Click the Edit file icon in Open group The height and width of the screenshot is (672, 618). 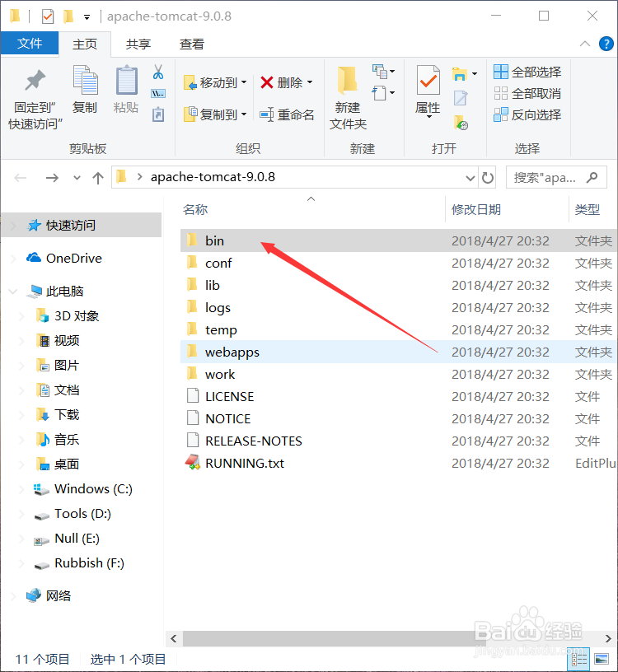coord(460,98)
